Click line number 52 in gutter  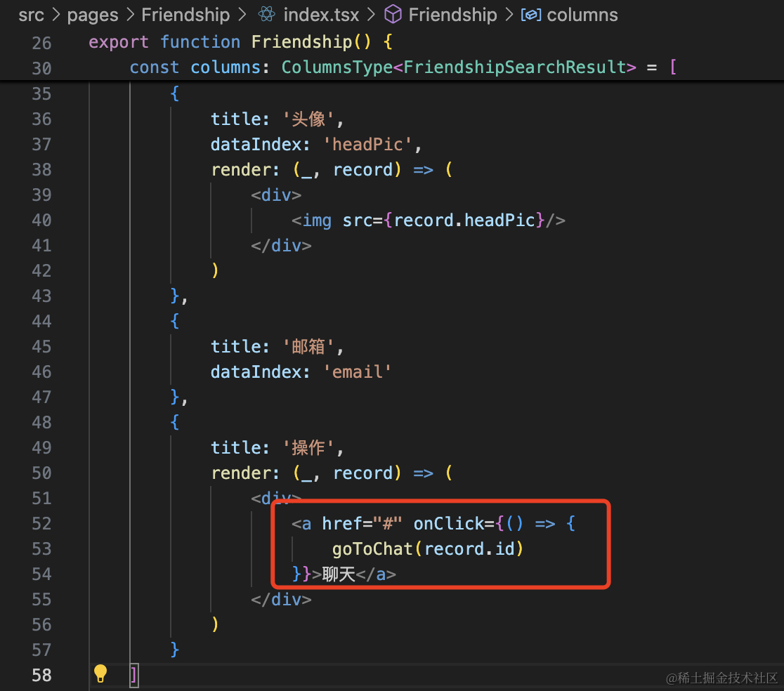coord(41,523)
